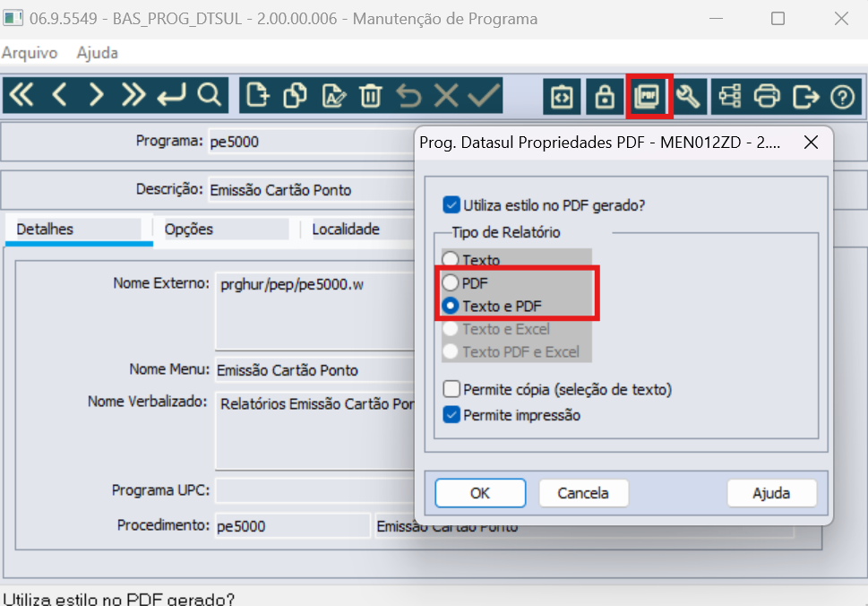
Task: Close the Propriedades PDF dialog
Action: [x=811, y=143]
